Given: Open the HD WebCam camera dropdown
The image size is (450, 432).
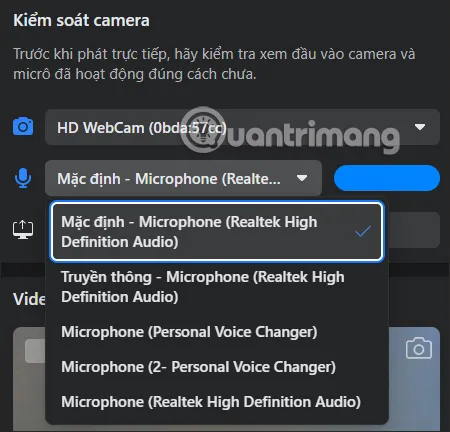Looking at the screenshot, I should click(242, 127).
